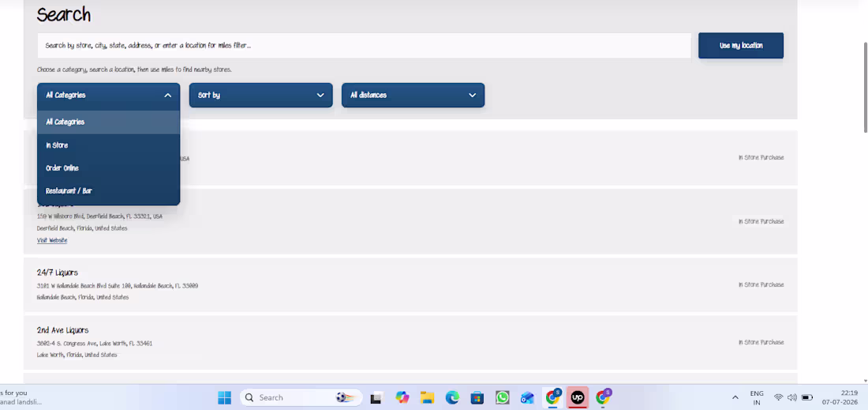Click the W Hillsboro Blvd address line

99,216
